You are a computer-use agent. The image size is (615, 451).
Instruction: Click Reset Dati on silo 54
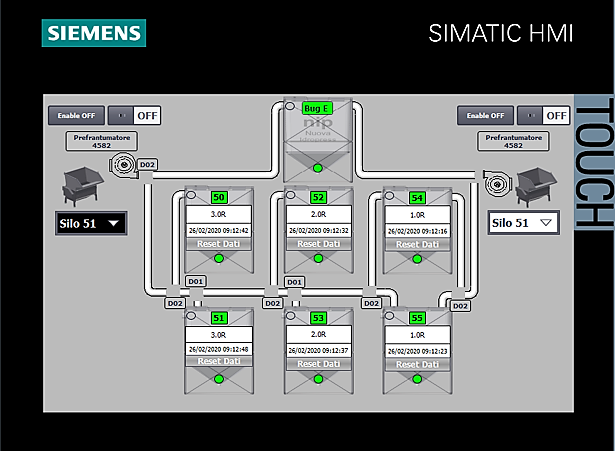click(x=417, y=245)
